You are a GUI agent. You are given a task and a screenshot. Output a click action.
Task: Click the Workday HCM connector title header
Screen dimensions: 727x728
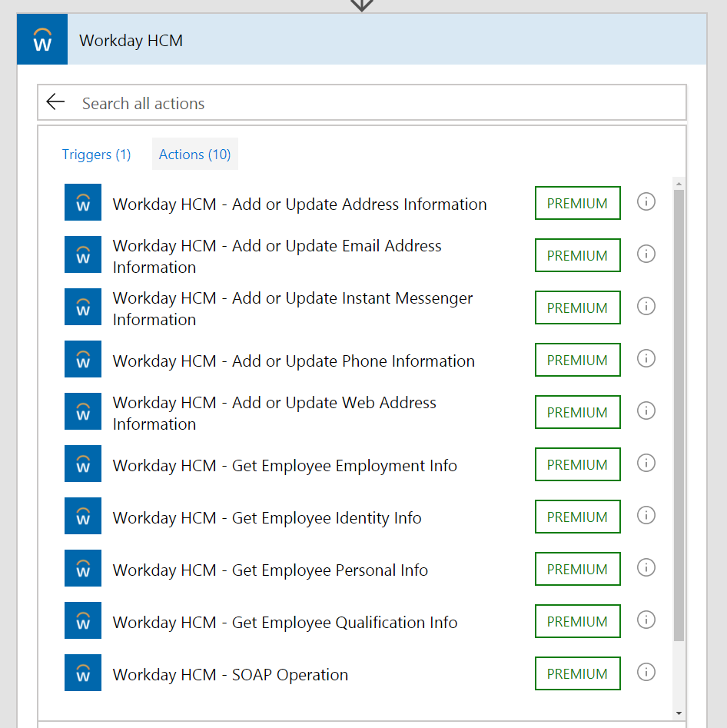point(131,40)
